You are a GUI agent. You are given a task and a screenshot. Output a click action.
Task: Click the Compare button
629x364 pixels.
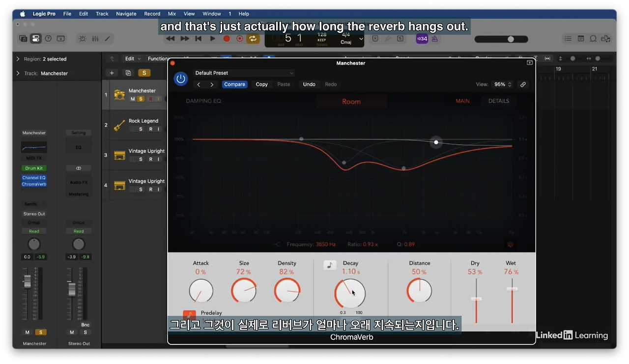(234, 84)
